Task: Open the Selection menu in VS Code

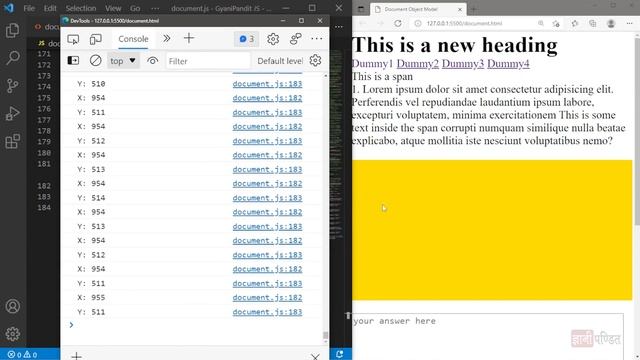Action: [x=81, y=8]
